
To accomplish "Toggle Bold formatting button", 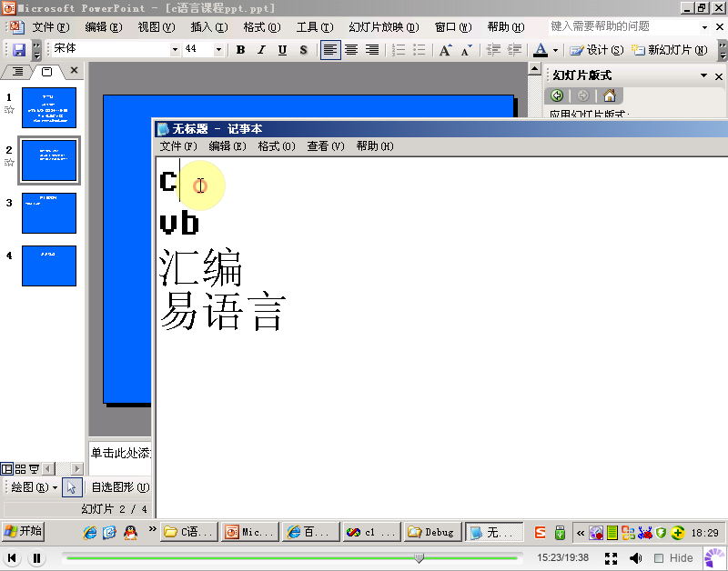I will click(240, 50).
